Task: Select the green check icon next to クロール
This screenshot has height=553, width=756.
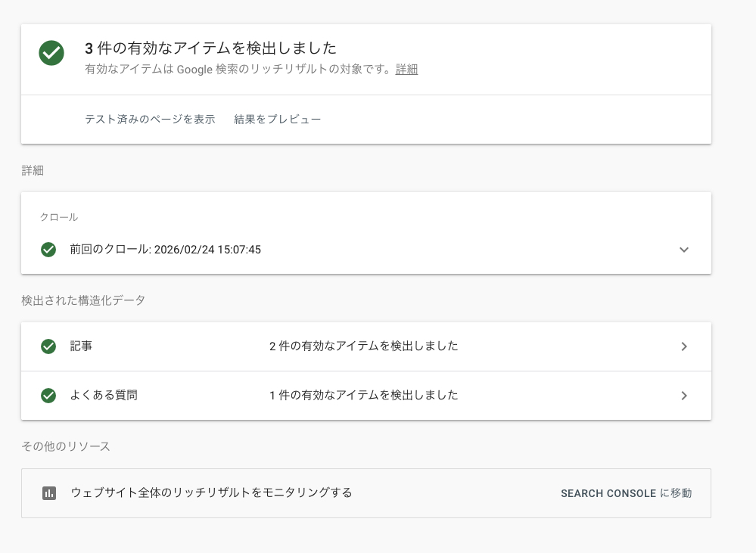Action: tap(48, 249)
